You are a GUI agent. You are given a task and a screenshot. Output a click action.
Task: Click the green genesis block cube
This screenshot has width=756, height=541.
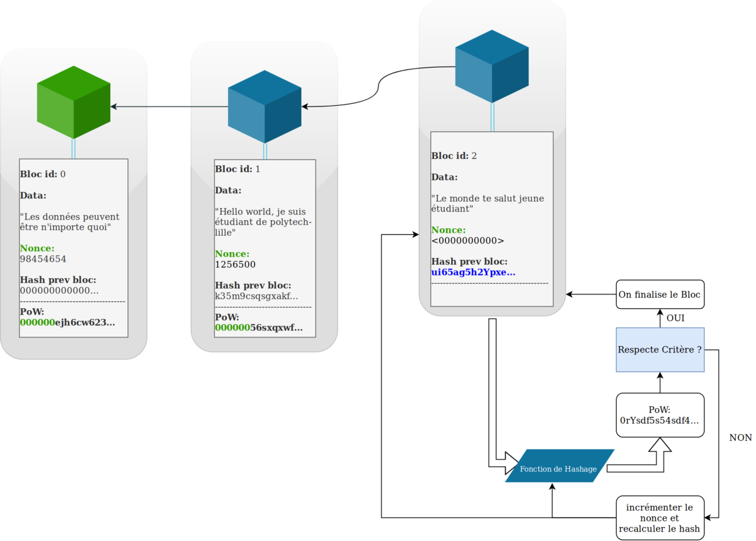pos(74,102)
